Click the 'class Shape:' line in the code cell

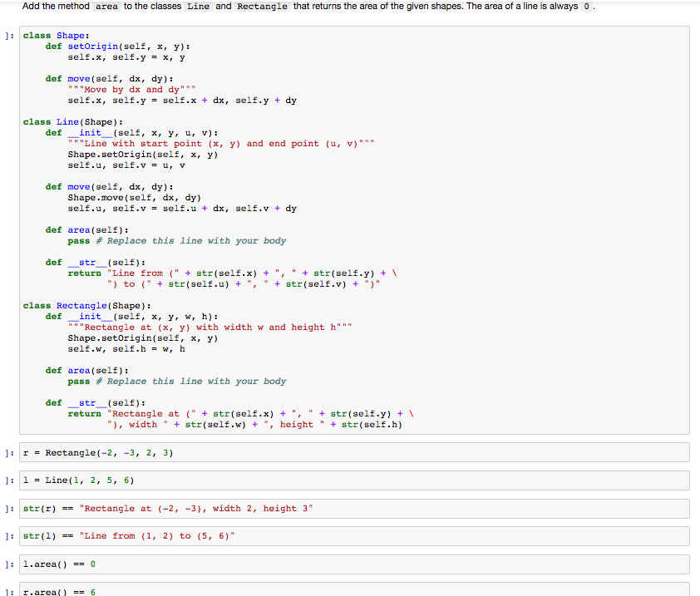click(x=57, y=36)
